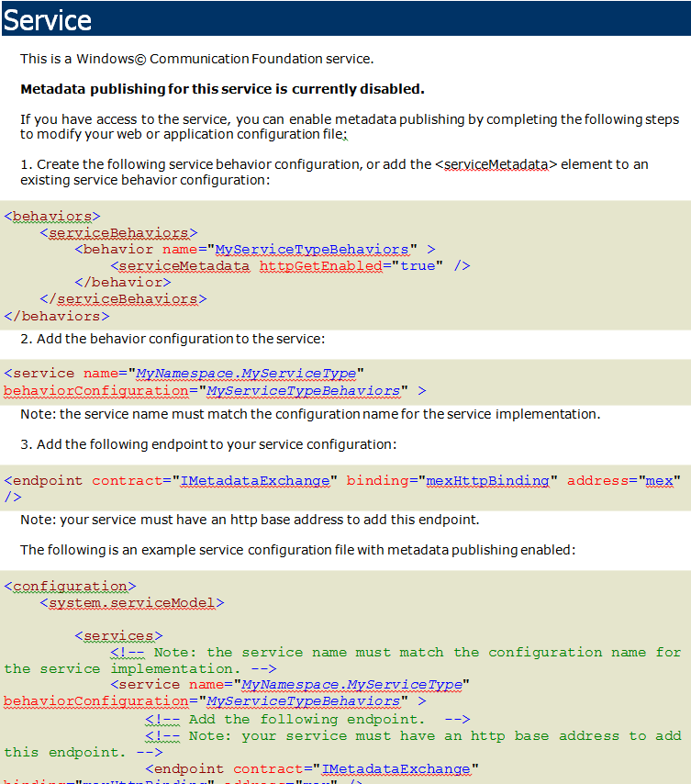Click step '1. Create the following service behavior configuration'
Screen dimensions: 691x784
(334, 172)
